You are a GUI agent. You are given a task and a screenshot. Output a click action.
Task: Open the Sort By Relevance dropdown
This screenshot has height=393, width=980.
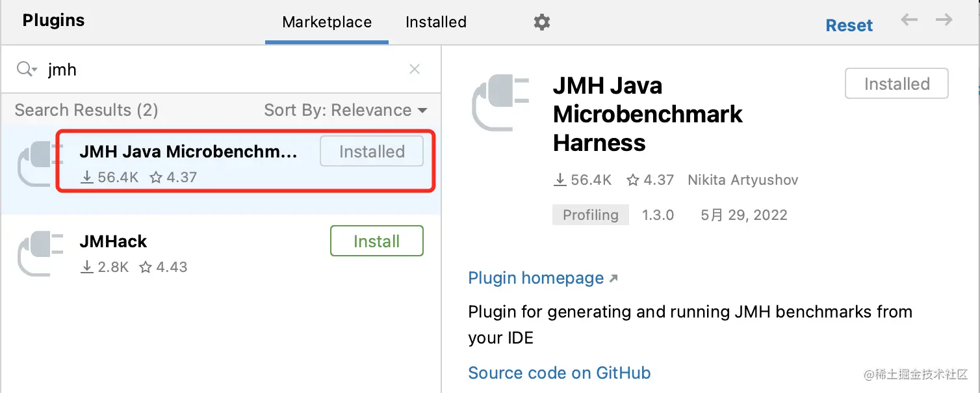(x=345, y=111)
